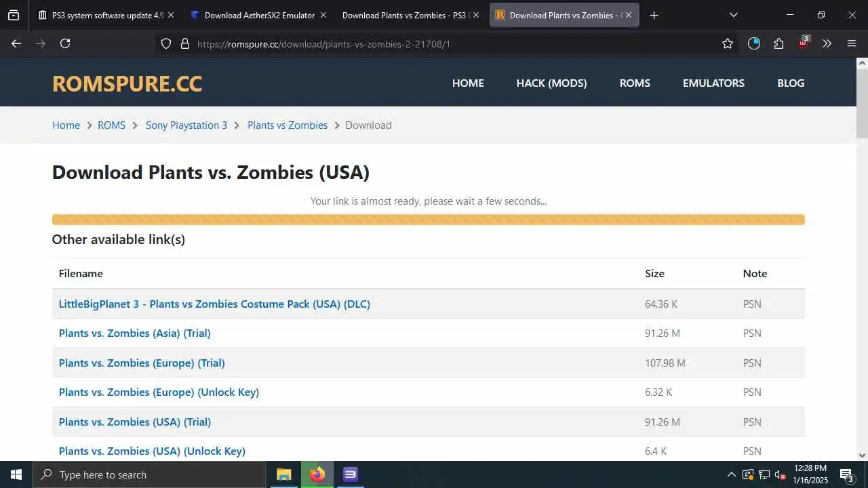
Task: Open the uBlock Origin extension icon
Action: point(804,43)
